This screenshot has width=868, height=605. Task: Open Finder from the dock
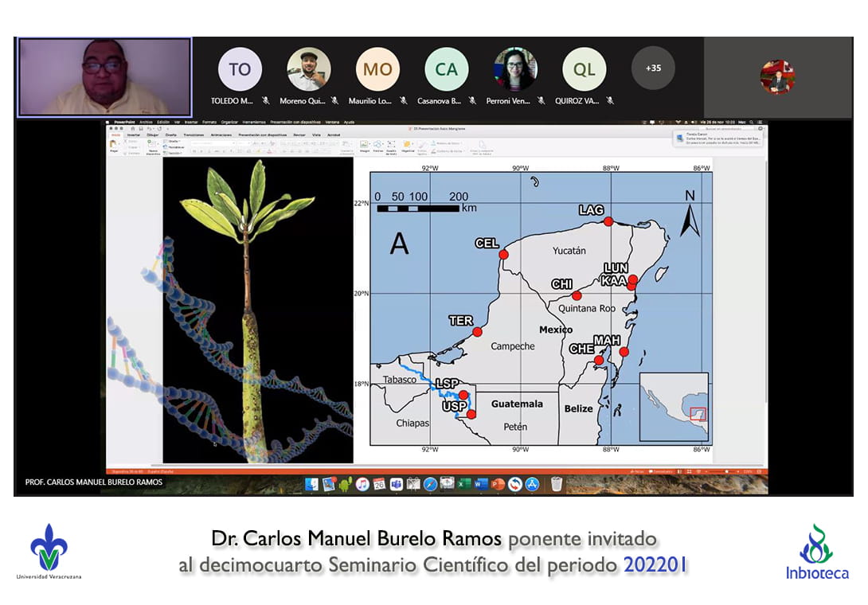(x=311, y=484)
